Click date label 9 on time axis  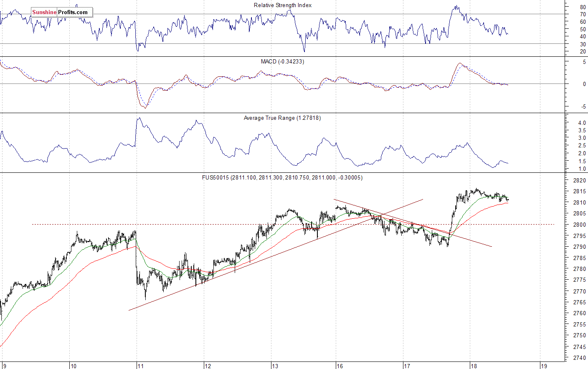pos(5,366)
